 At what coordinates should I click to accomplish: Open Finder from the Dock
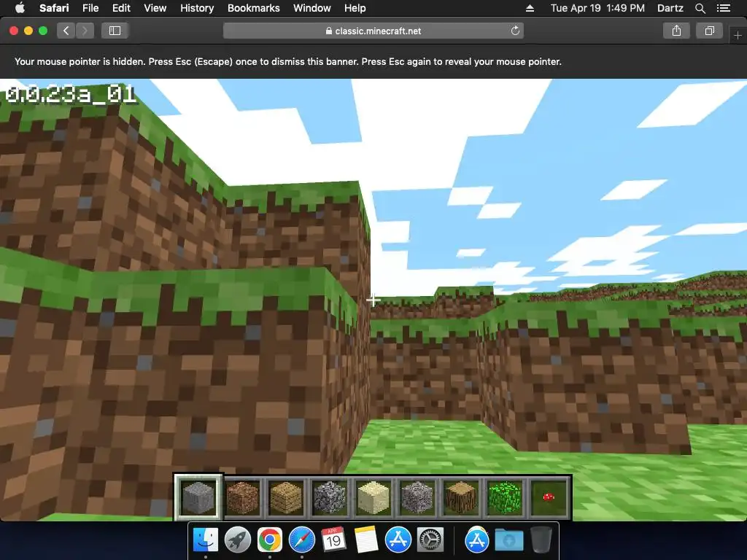[206, 540]
